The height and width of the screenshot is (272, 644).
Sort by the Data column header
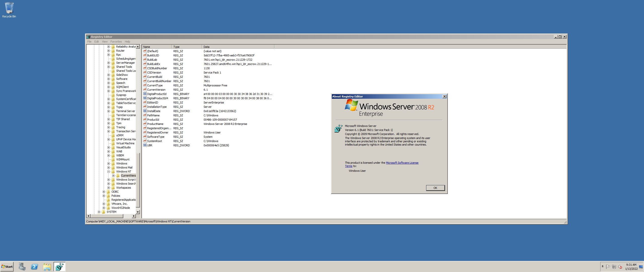click(x=238, y=47)
